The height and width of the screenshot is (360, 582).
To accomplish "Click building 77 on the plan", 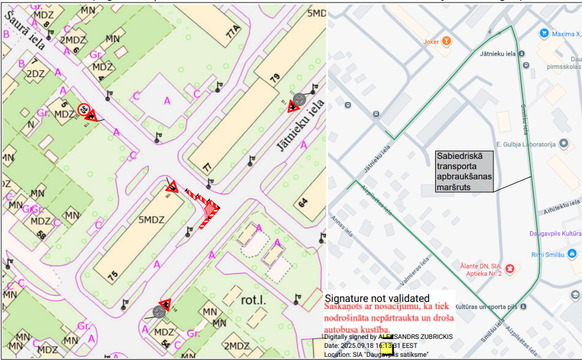I will point(233,127).
